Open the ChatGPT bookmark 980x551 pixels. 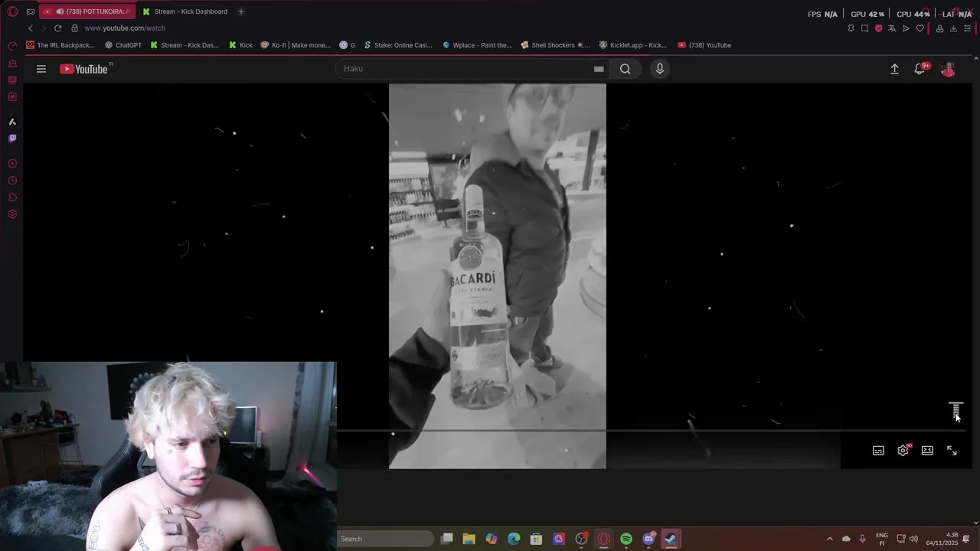pos(123,45)
